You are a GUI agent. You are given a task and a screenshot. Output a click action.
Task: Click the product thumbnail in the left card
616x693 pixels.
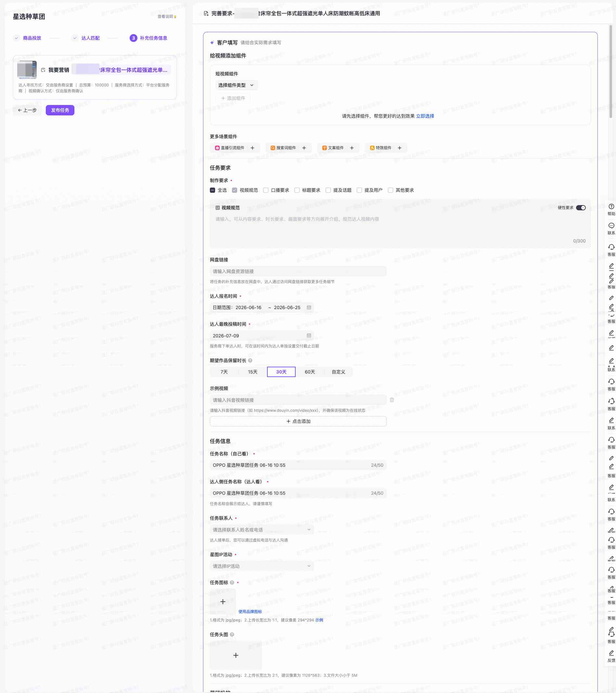point(27,70)
